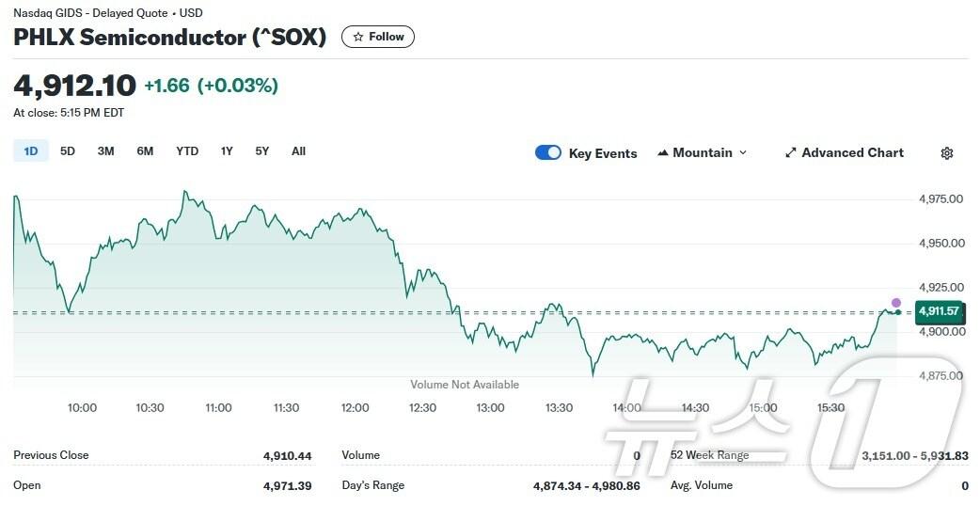The image size is (980, 506).
Task: Switch to the 5D time range
Action: click(x=68, y=151)
